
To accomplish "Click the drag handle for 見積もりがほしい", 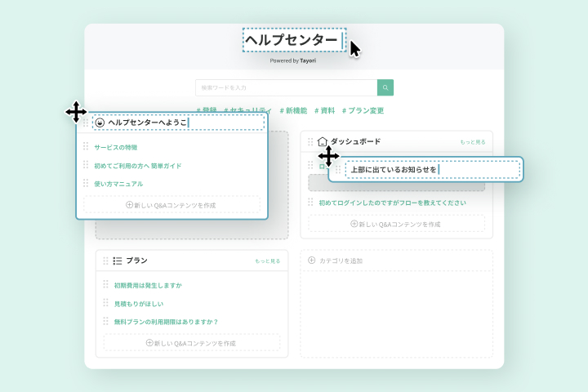I will pyautogui.click(x=105, y=303).
